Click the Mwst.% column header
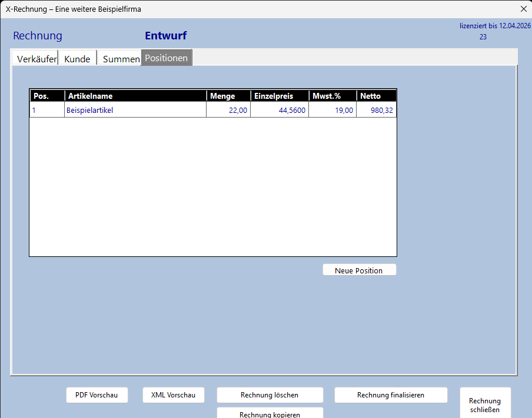 point(332,96)
